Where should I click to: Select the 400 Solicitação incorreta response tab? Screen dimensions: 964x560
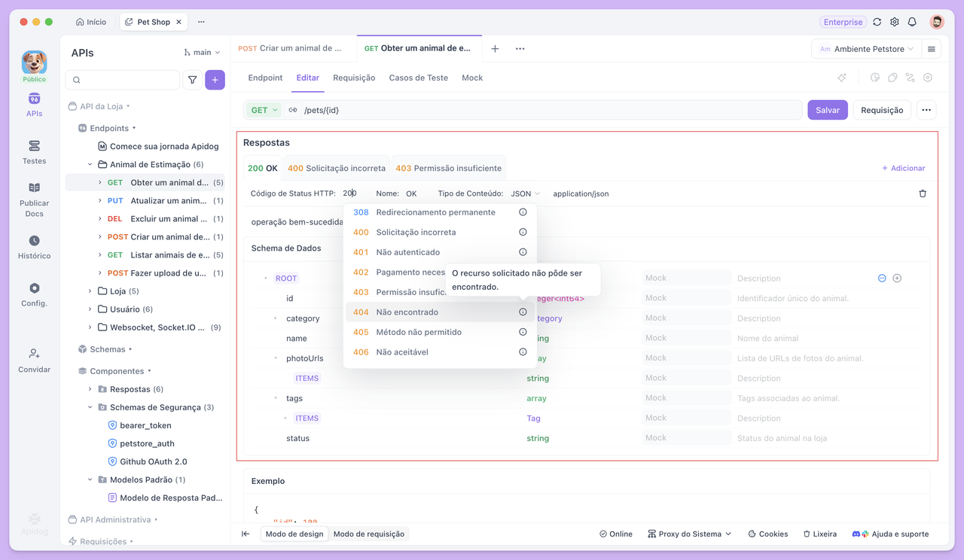click(x=337, y=168)
